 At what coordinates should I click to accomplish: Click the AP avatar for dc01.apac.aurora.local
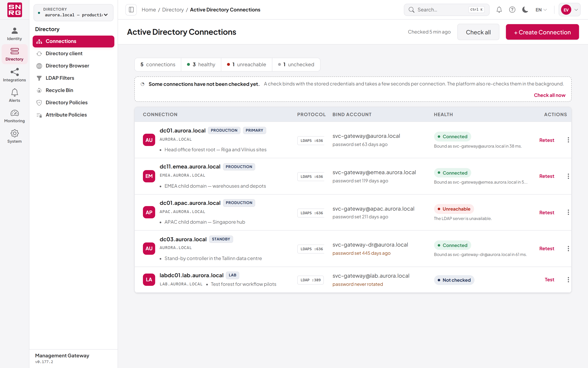149,212
